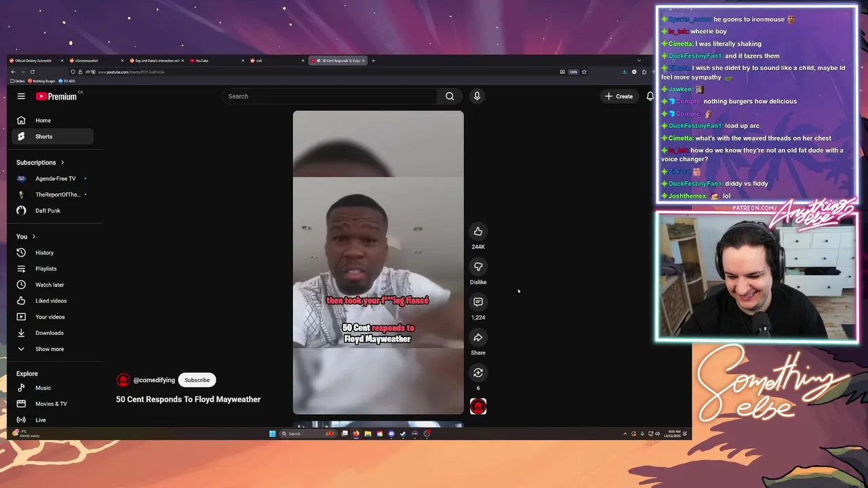Switch to the YouTube tab

pos(216,60)
